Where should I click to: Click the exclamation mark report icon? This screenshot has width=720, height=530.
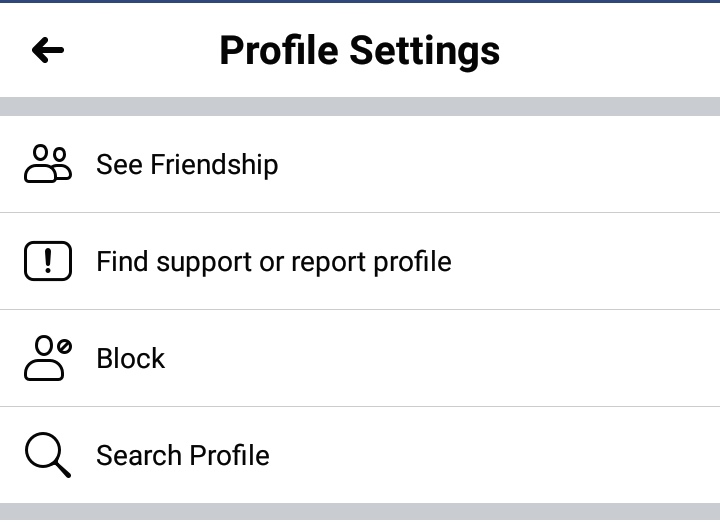(x=48, y=261)
